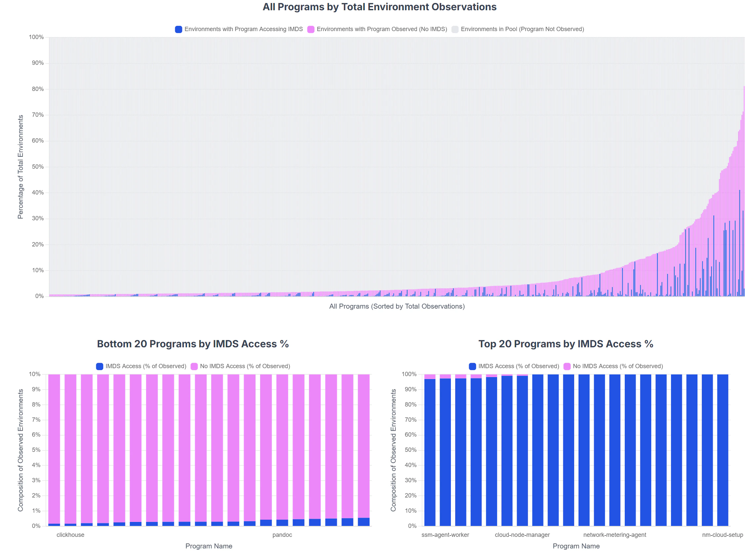Click the pink 'Program Observed (No IMDS)' legend swatch
The image size is (756, 560).
pyautogui.click(x=311, y=29)
